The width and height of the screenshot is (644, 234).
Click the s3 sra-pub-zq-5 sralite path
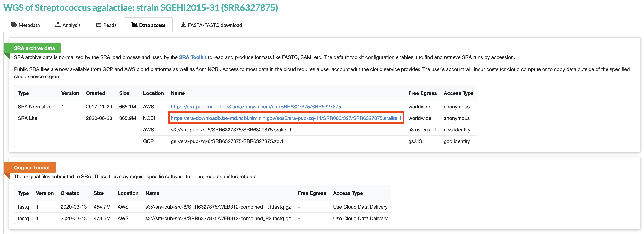tap(231, 130)
